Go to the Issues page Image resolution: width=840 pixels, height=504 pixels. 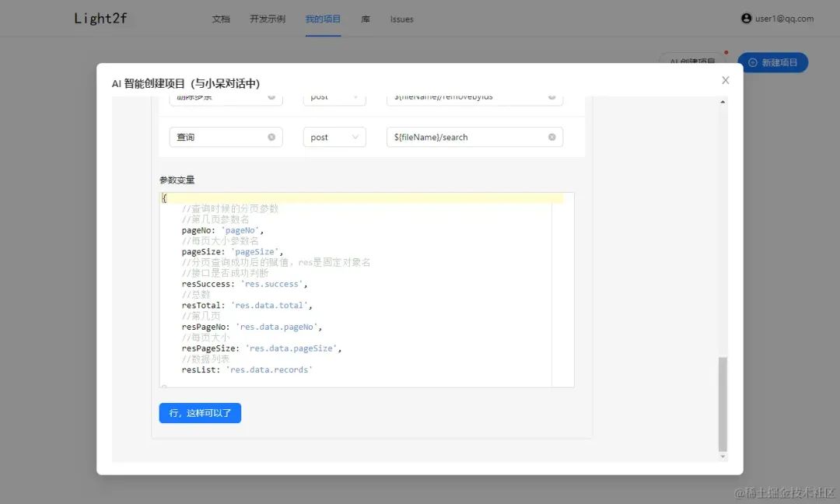(401, 19)
